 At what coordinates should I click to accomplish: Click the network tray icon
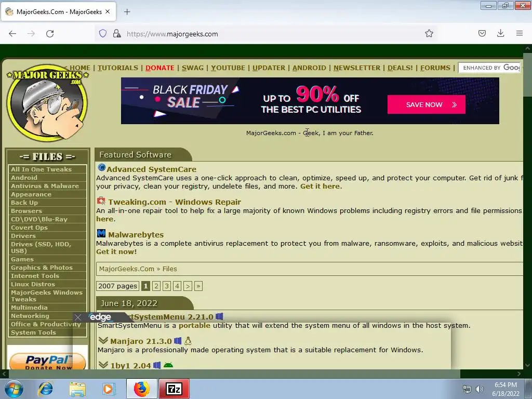pos(467,389)
